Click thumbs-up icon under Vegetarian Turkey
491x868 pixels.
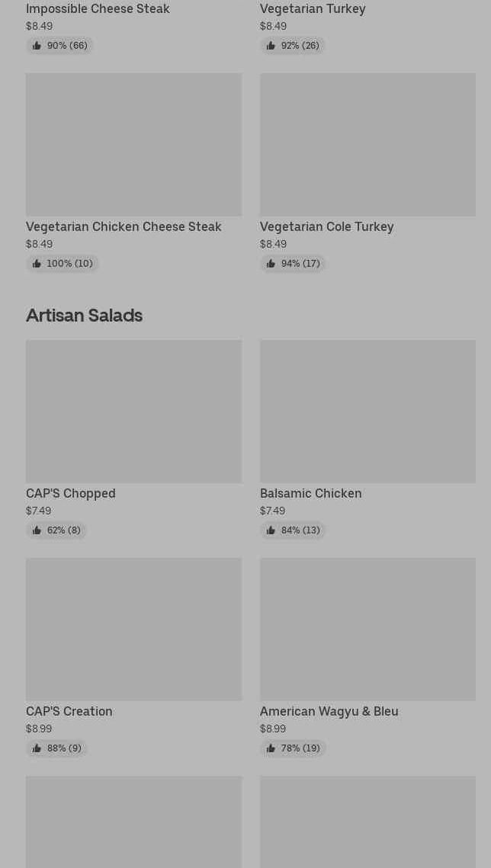tap(271, 46)
